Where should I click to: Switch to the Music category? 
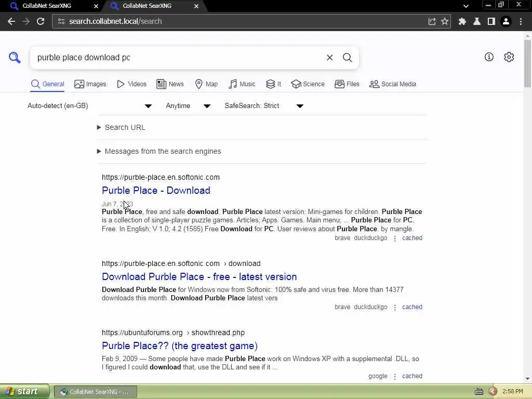click(242, 84)
